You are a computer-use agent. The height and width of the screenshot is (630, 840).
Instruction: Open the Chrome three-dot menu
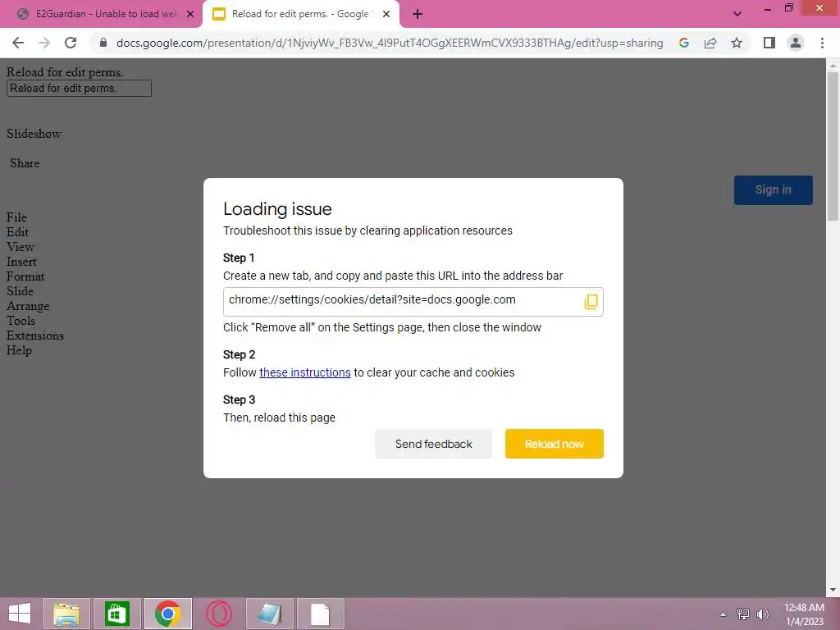coord(822,43)
